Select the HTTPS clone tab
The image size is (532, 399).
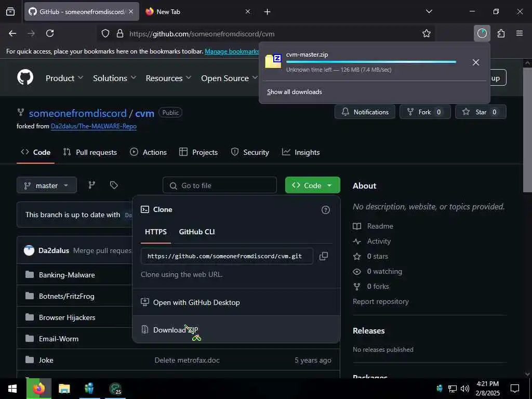pyautogui.click(x=156, y=232)
